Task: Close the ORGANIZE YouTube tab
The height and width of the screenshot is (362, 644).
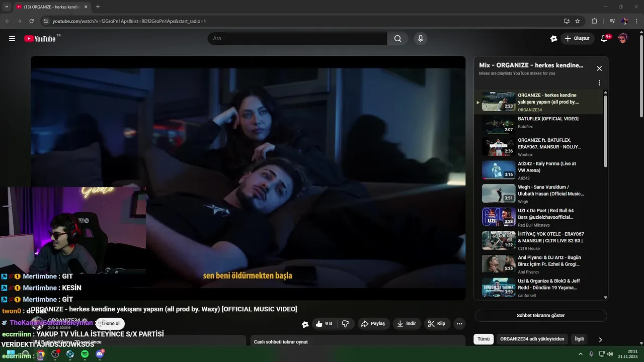Action: click(86, 7)
